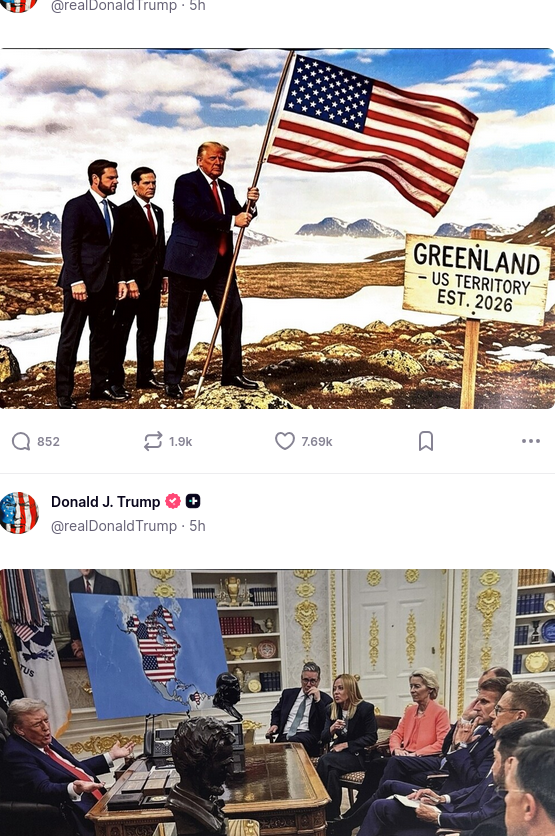
Task: Click the partially visible avatar at the top
Action: pos(19,5)
